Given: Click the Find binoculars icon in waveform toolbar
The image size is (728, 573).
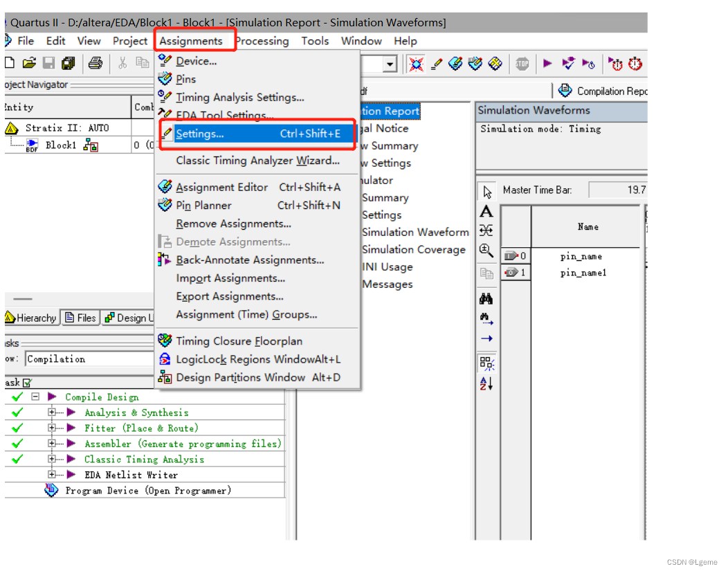Looking at the screenshot, I should click(x=486, y=298).
